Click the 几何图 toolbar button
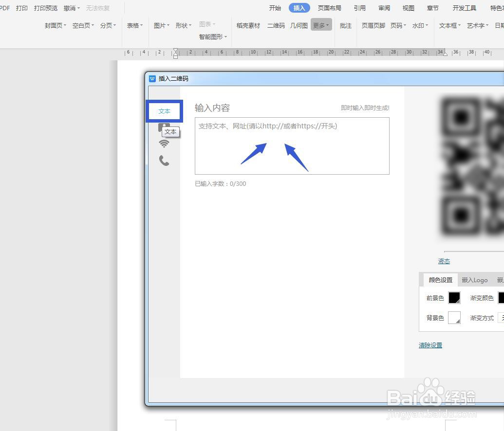Image resolution: width=504 pixels, height=431 pixels. (299, 25)
